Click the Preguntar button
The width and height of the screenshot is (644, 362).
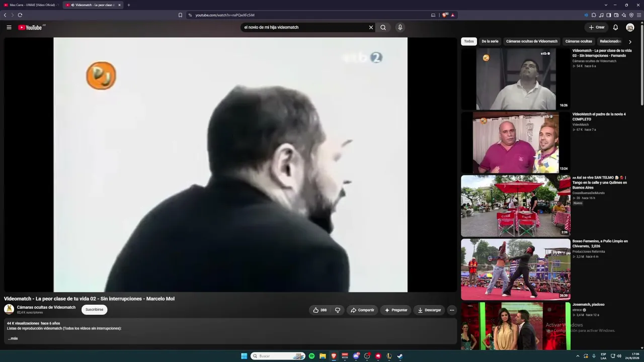click(x=396, y=310)
